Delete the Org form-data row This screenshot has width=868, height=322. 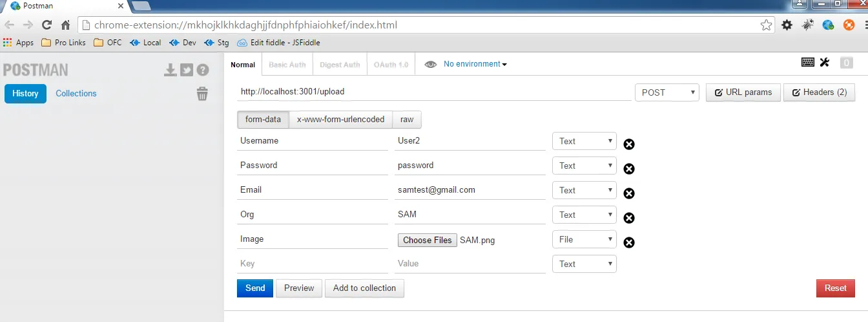pyautogui.click(x=628, y=218)
